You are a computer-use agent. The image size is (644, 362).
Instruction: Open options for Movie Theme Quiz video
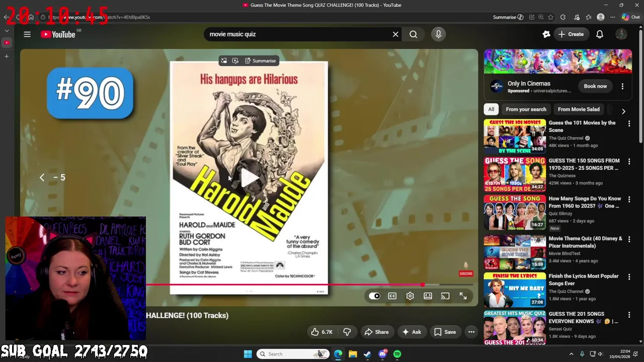click(629, 239)
